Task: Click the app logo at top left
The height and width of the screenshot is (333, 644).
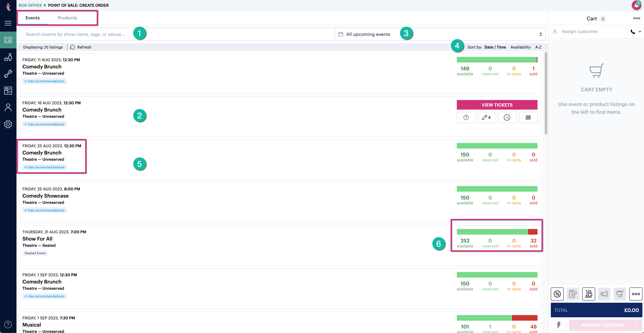Action: [x=8, y=7]
